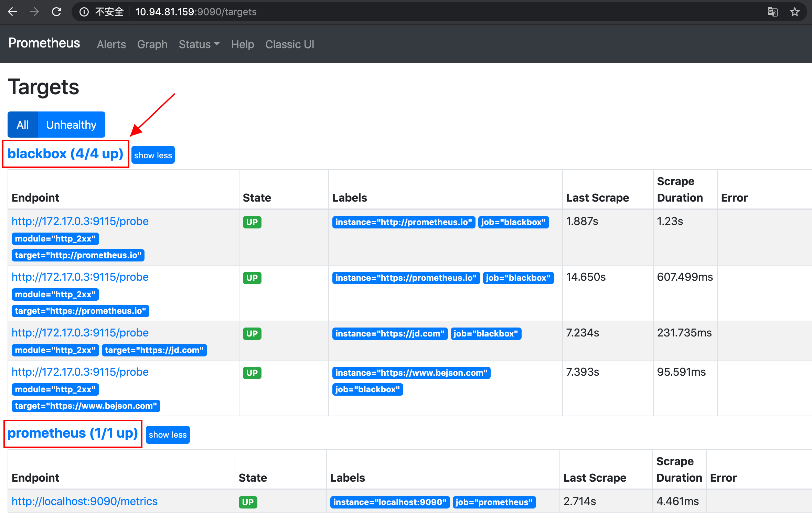Screen dimensions: 812x514
Task: Click the site info icon in address bar
Action: [x=84, y=12]
